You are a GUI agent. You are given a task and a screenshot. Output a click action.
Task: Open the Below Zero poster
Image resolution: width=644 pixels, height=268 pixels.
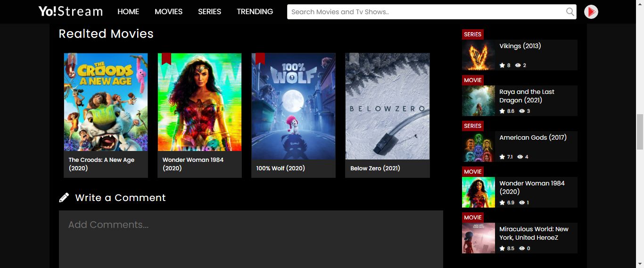tap(387, 106)
